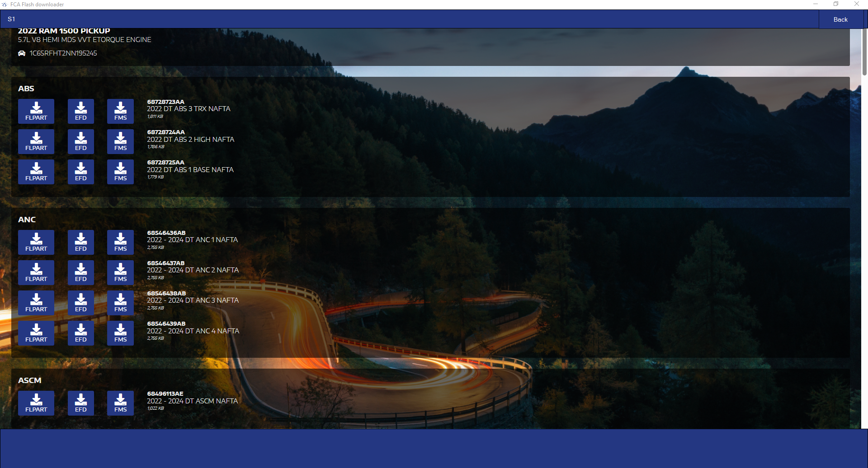Restore down the application window
Viewport: 868px width, 468px height.
836,4
